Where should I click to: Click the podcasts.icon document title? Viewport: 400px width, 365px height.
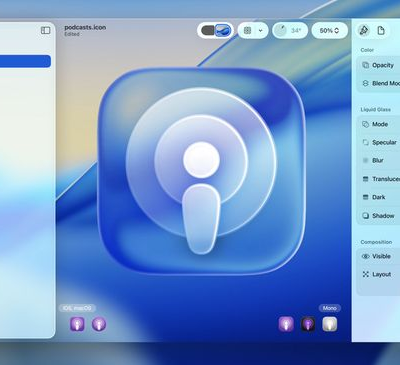85,27
